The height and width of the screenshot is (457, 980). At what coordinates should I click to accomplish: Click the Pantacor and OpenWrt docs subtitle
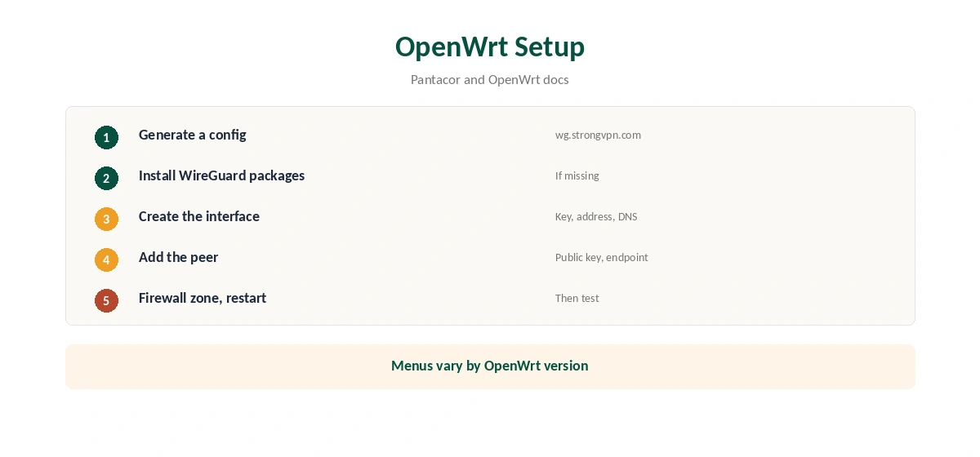(490, 80)
